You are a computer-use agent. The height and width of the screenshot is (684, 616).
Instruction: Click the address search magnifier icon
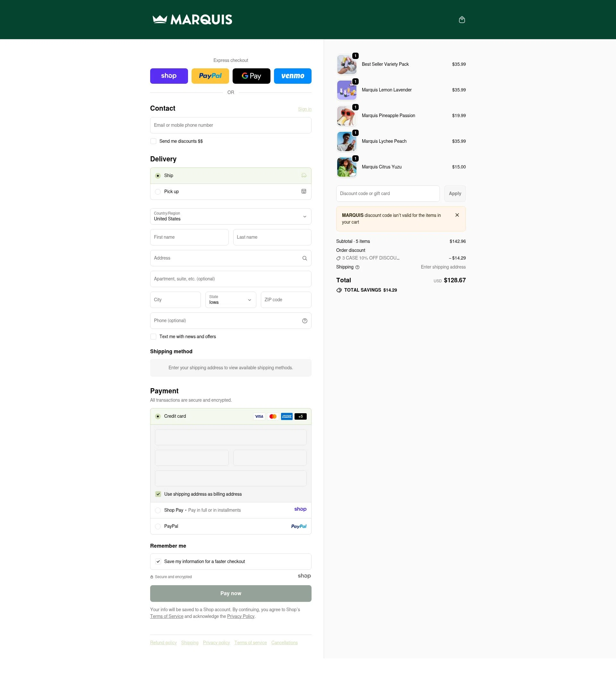[304, 258]
